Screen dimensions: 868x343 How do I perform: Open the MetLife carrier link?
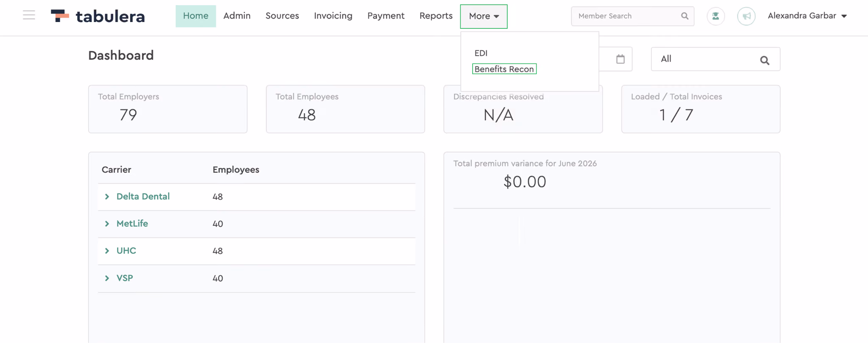pyautogui.click(x=132, y=224)
